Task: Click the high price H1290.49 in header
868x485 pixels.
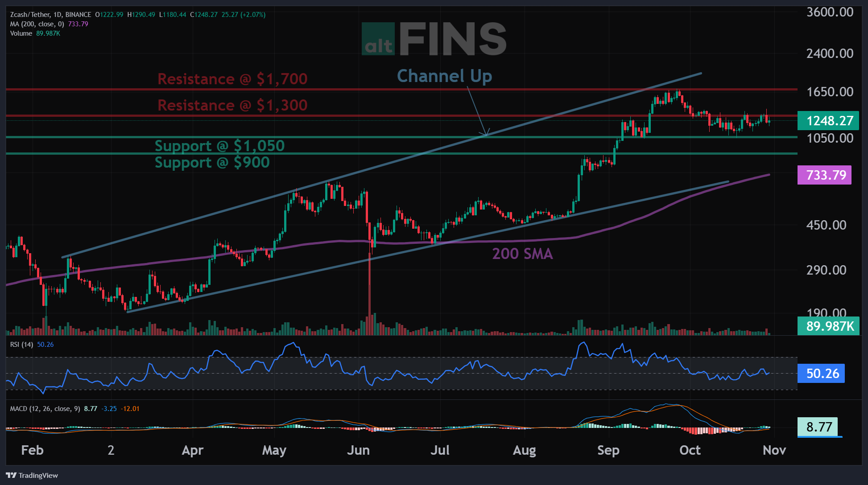Action: [x=141, y=15]
